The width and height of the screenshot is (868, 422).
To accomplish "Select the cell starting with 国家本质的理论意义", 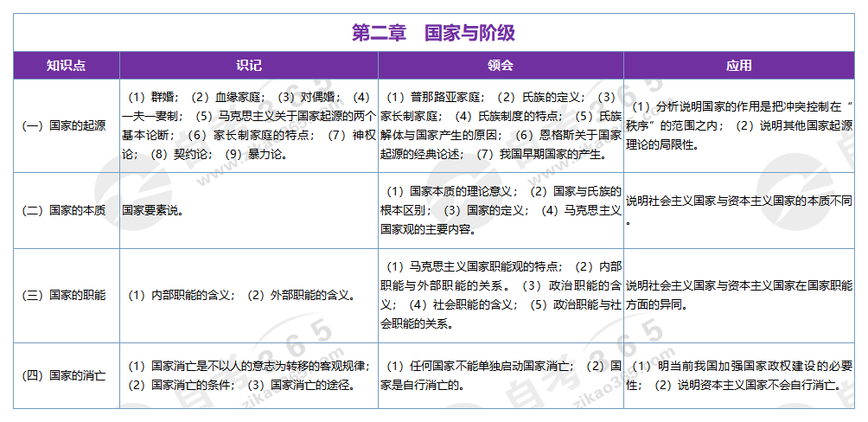I will tap(500, 209).
